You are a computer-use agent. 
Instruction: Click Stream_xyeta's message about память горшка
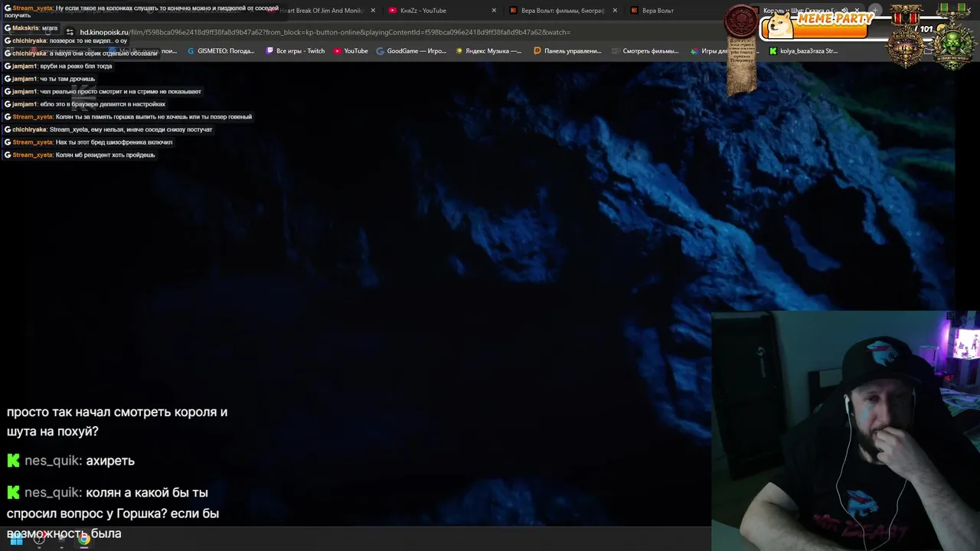pyautogui.click(x=128, y=117)
